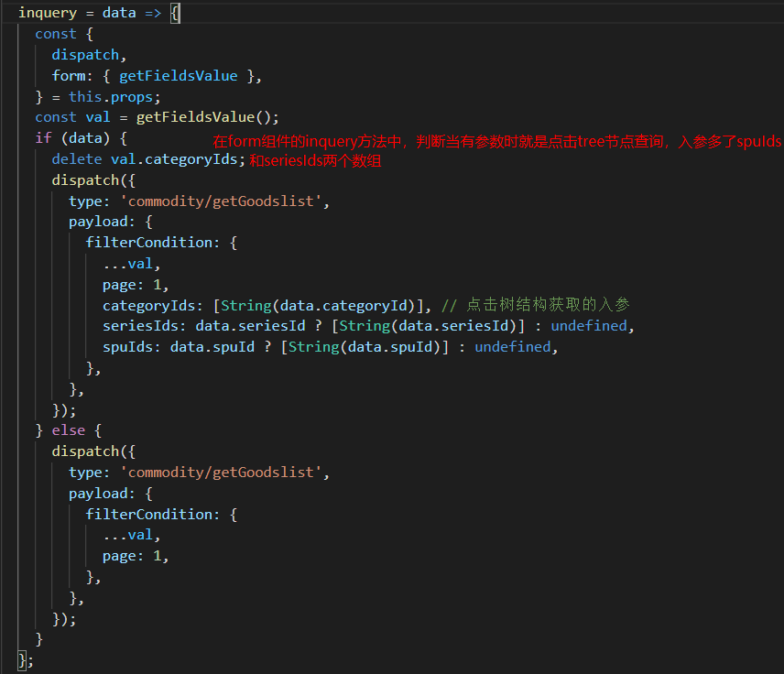The height and width of the screenshot is (674, 784).
Task: Click 'filterCondition:' inside the if block
Action: (x=153, y=243)
